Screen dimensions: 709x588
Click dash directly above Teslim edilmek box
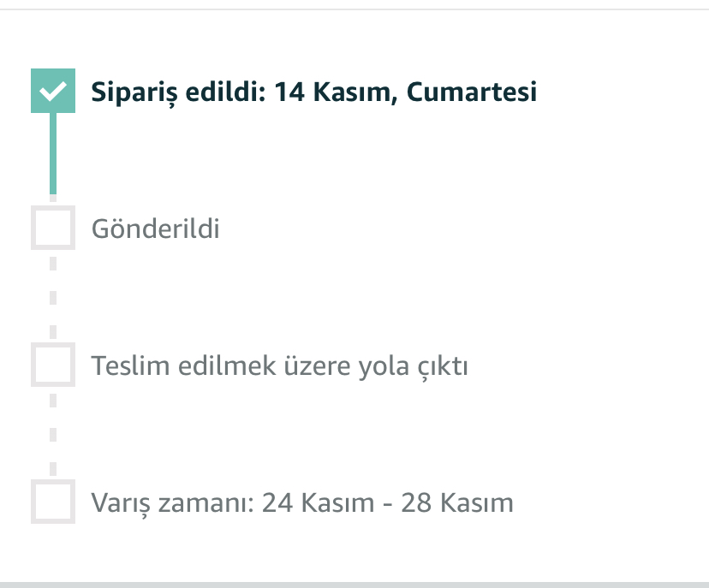[x=53, y=332]
